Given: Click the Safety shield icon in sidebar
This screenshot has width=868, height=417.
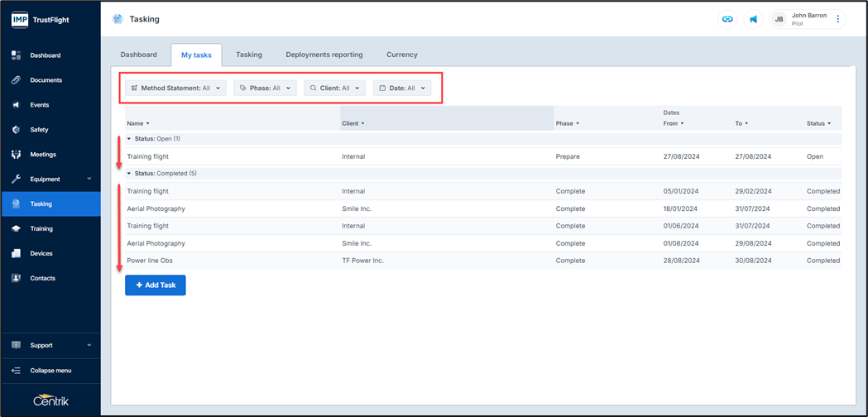Looking at the screenshot, I should [x=16, y=130].
